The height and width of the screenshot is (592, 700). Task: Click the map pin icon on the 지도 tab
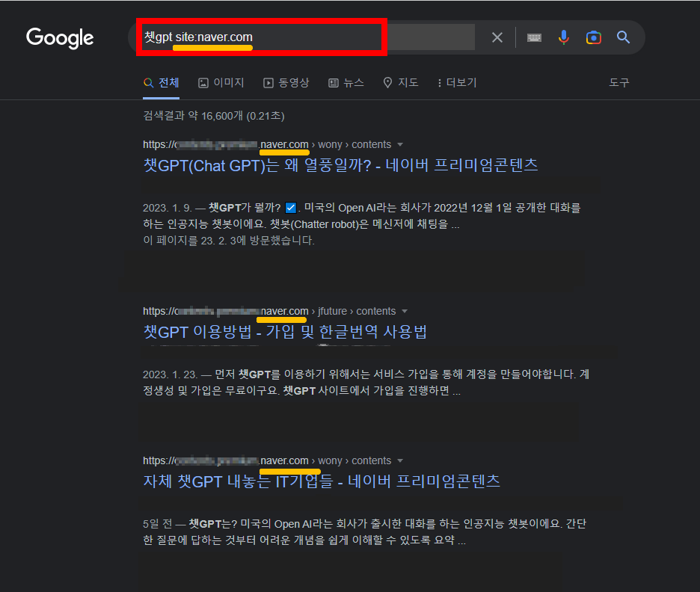pos(388,82)
